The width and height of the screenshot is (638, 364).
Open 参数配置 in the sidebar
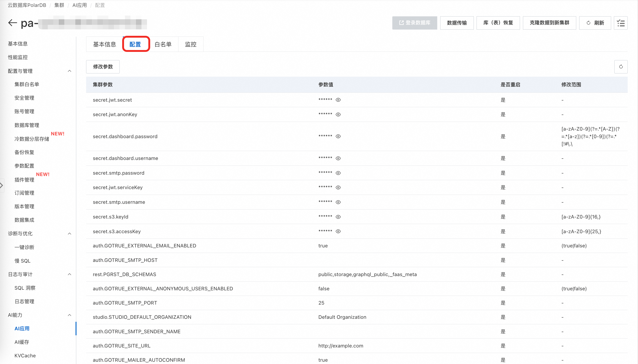point(24,166)
